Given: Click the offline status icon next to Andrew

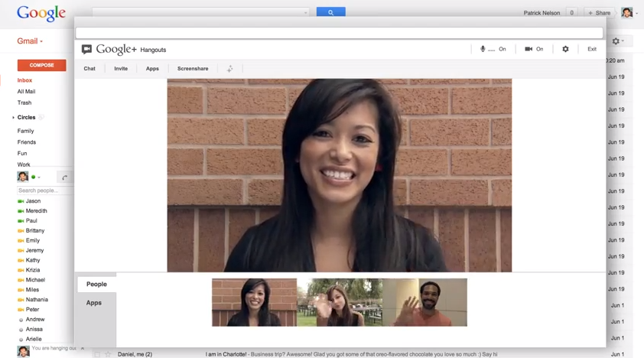Looking at the screenshot, I should pos(21,320).
